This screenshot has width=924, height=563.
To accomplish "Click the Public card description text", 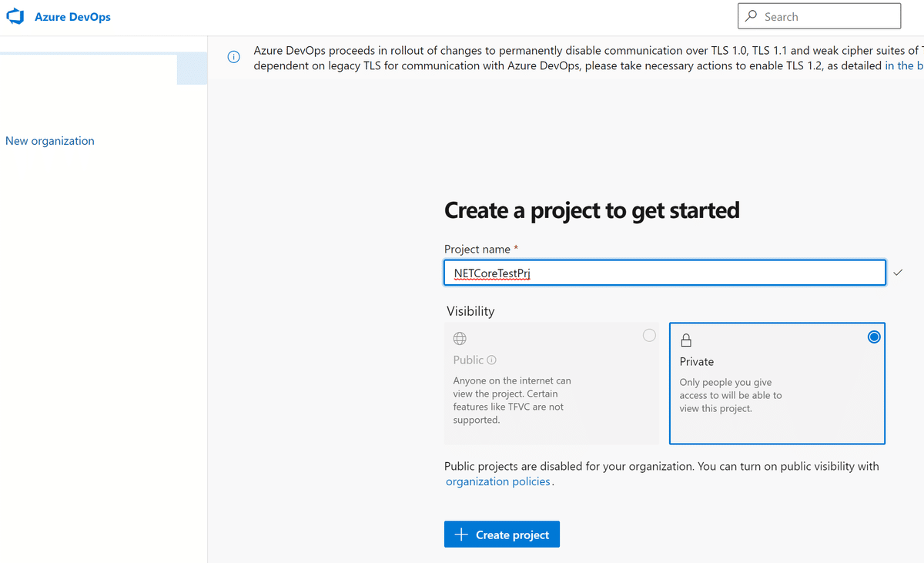I will coord(512,400).
